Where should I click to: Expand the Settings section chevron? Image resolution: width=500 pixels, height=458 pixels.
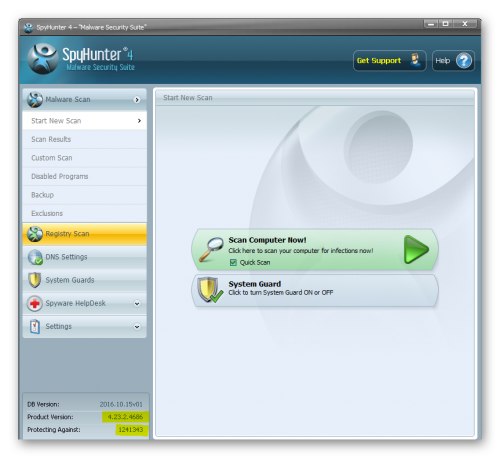click(137, 327)
